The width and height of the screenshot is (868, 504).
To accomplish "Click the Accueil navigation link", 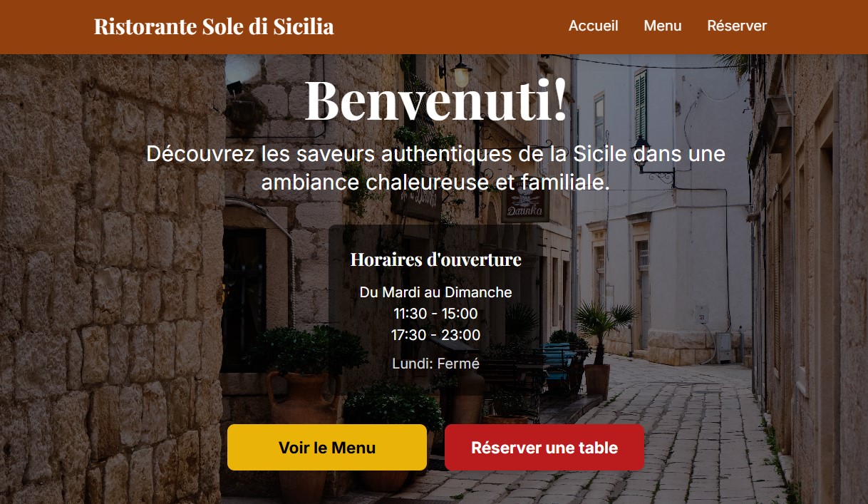I will tap(593, 26).
